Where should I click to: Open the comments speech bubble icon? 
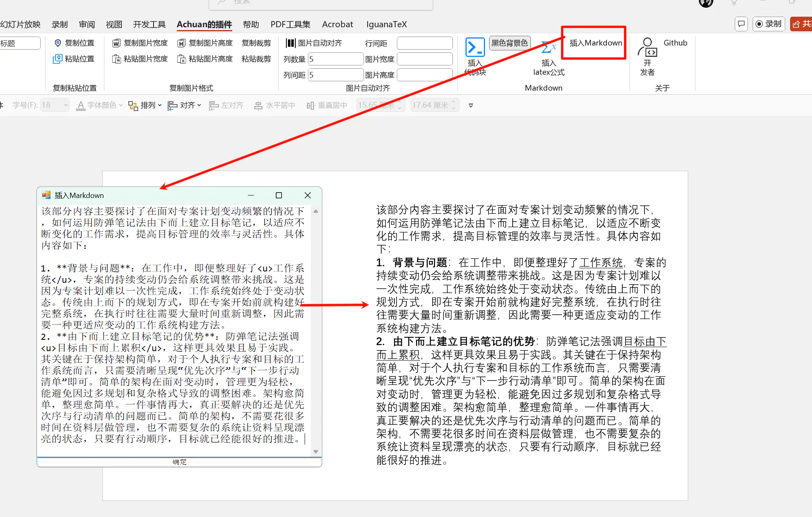point(741,24)
